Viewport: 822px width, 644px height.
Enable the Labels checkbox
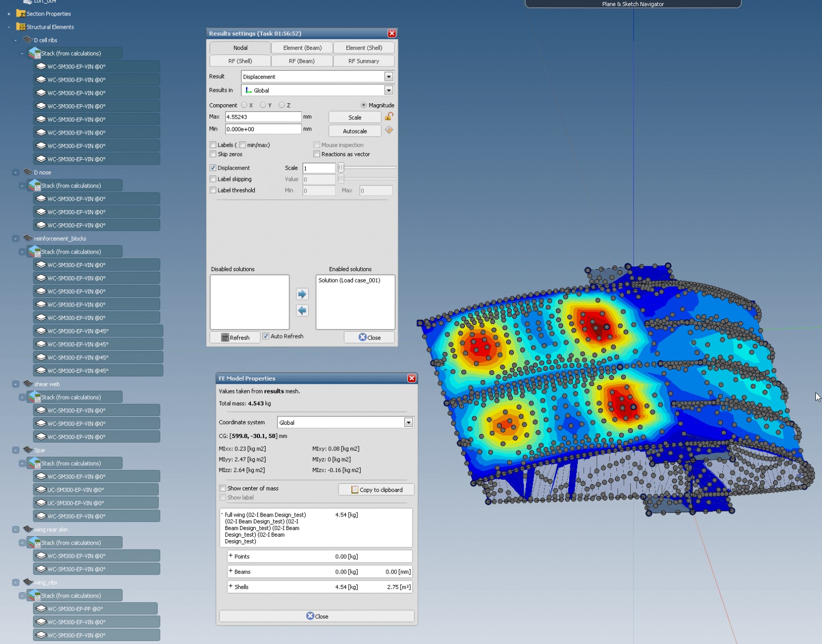coord(213,145)
